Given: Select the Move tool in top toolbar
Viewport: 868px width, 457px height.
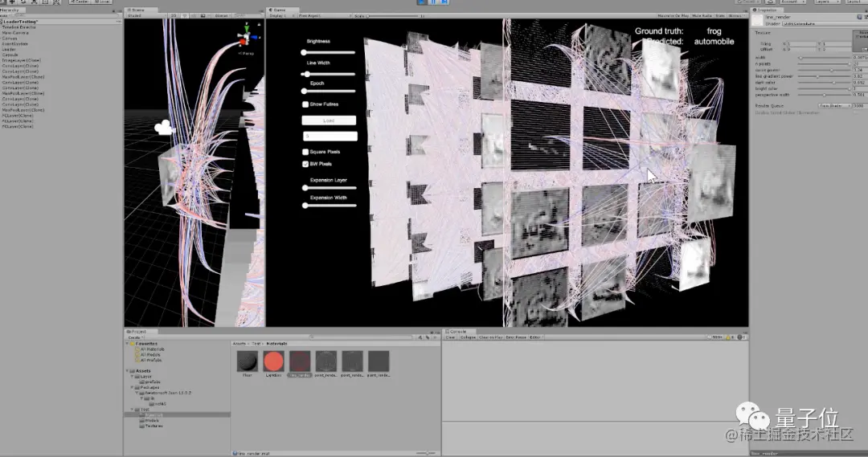Looking at the screenshot, I should pyautogui.click(x=11, y=2).
